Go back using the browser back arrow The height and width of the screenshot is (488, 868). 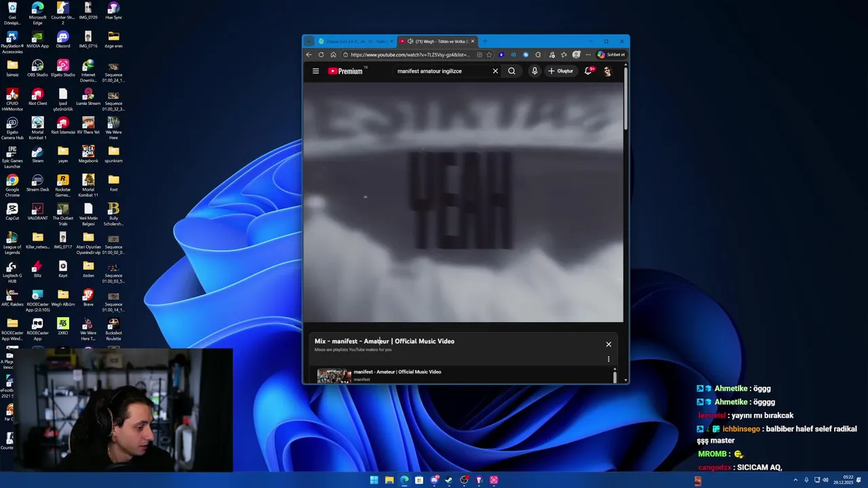coord(309,55)
